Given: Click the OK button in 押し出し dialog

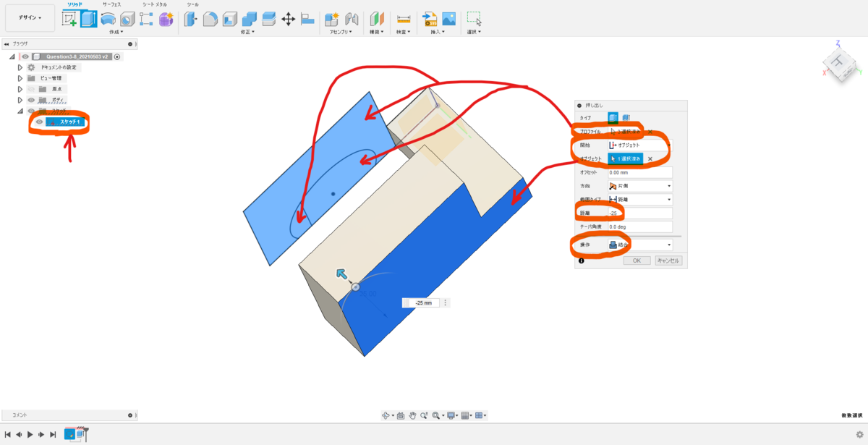Looking at the screenshot, I should tap(637, 260).
